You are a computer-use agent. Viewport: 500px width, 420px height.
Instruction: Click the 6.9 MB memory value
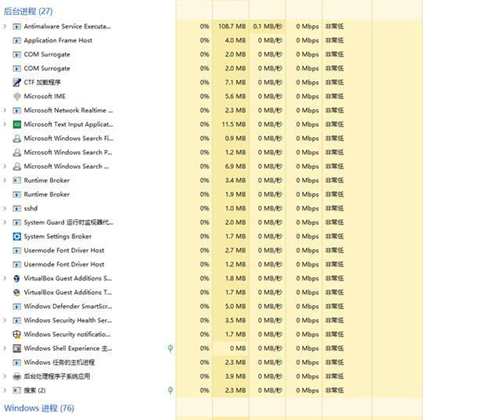coord(235,166)
